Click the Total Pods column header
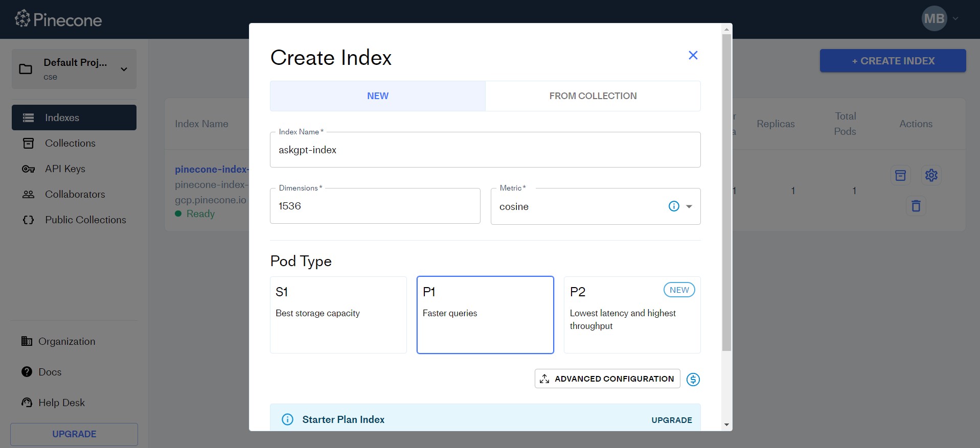Screen dimensions: 980x448 (845, 124)
